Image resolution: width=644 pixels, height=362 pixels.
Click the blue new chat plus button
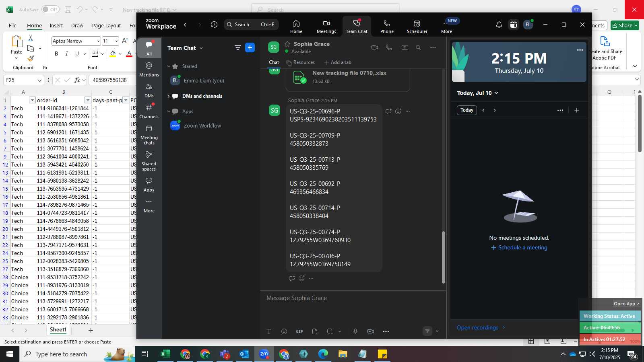pos(250,48)
